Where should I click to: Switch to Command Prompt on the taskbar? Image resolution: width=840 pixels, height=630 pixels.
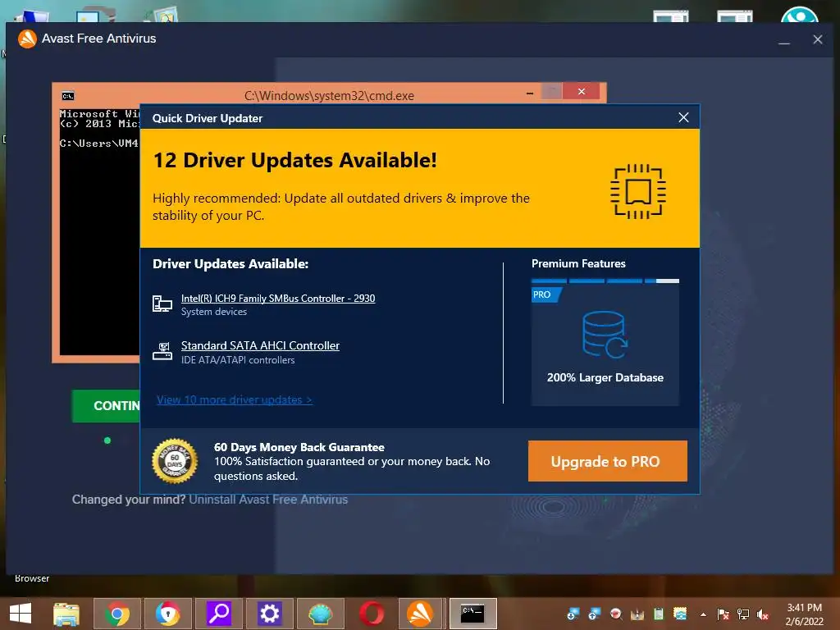[473, 614]
